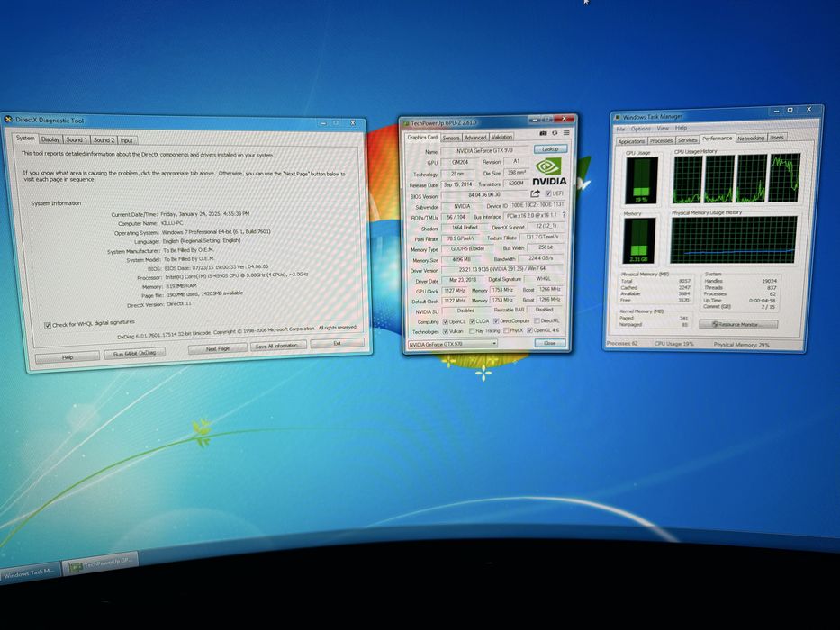Click the GPU-Z taskbar button

click(101, 563)
